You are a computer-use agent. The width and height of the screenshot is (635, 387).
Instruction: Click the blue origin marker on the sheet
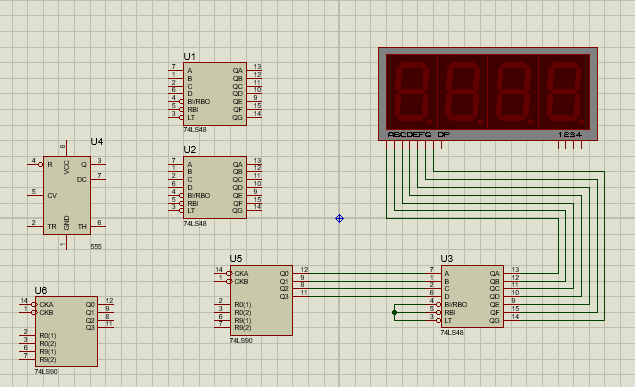coord(339,219)
